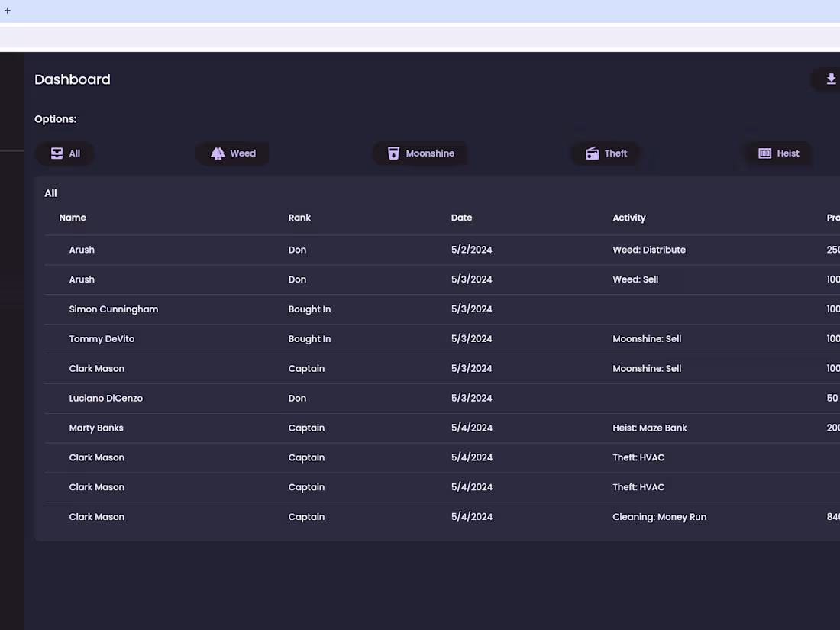Click the Date column header
Image resolution: width=840 pixels, height=630 pixels.
tap(461, 218)
